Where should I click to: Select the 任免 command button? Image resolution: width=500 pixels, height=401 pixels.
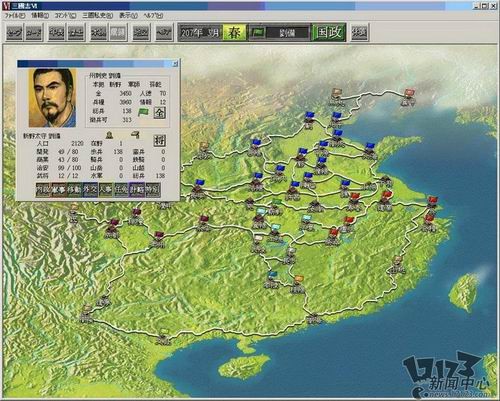pos(121,190)
